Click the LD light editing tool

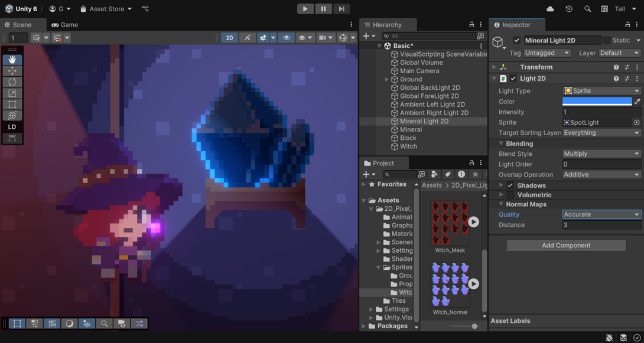coord(12,127)
